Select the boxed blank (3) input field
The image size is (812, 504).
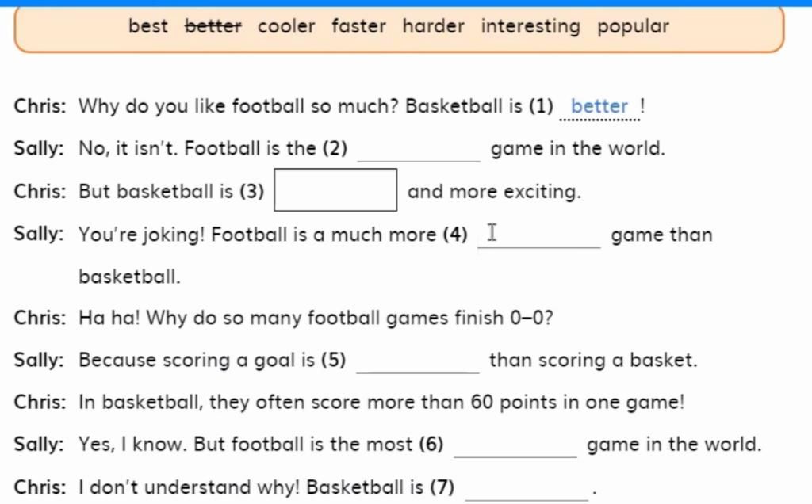click(x=335, y=190)
